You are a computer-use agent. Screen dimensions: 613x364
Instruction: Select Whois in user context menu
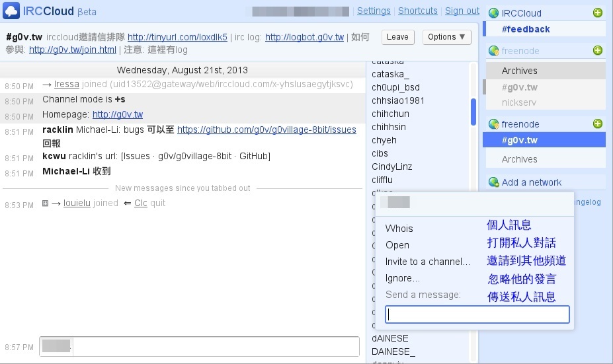[399, 229]
